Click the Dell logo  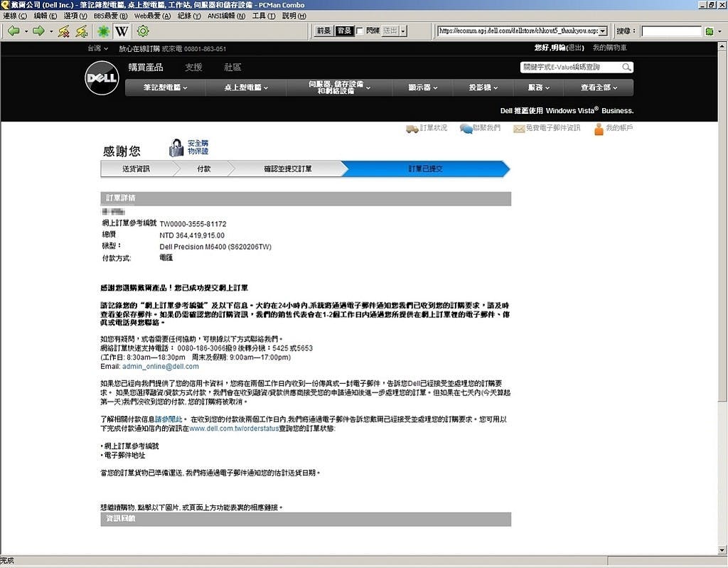(x=102, y=78)
